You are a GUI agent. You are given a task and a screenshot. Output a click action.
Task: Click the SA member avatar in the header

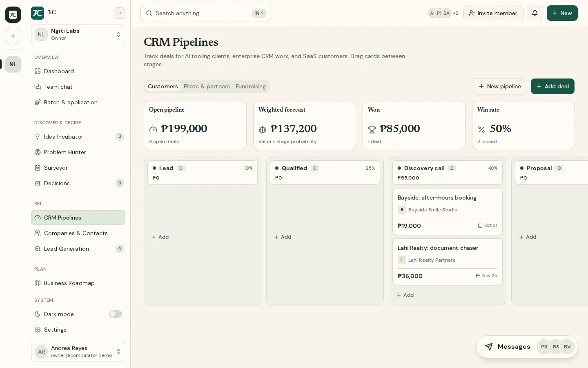pos(447,13)
